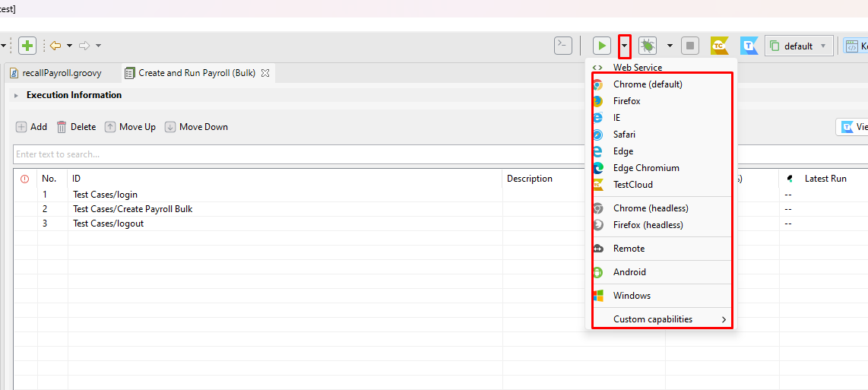Click the green Debug bug icon
868x390 pixels.
coord(647,46)
